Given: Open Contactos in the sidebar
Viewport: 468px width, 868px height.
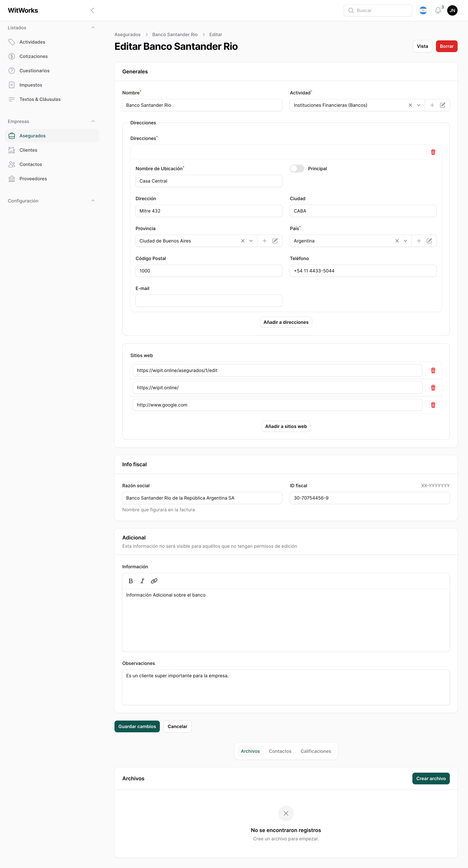Looking at the screenshot, I should tap(52, 164).
